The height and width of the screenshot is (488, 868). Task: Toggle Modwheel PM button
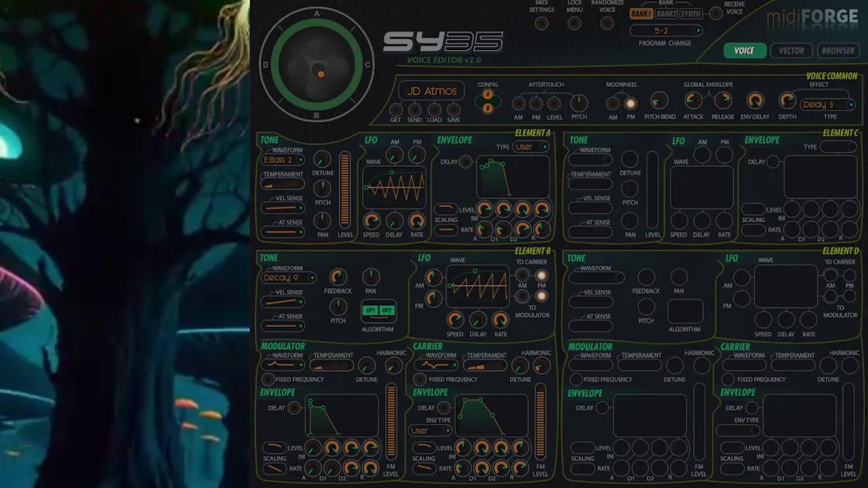[x=630, y=104]
